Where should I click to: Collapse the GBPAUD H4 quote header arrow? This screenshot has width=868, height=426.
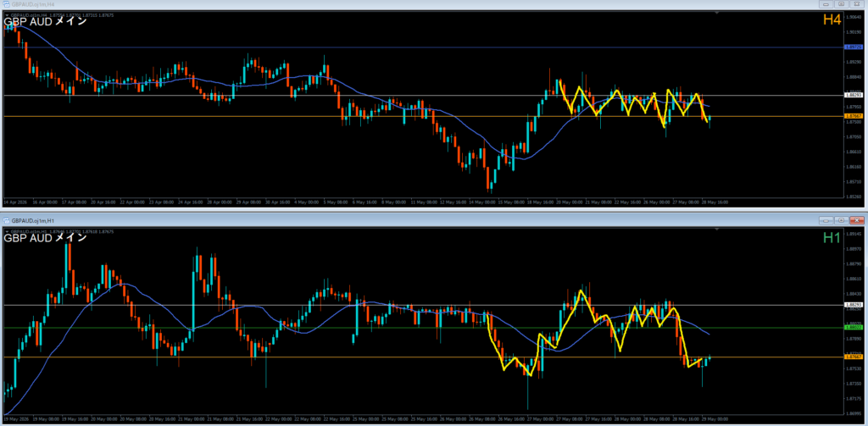point(7,15)
